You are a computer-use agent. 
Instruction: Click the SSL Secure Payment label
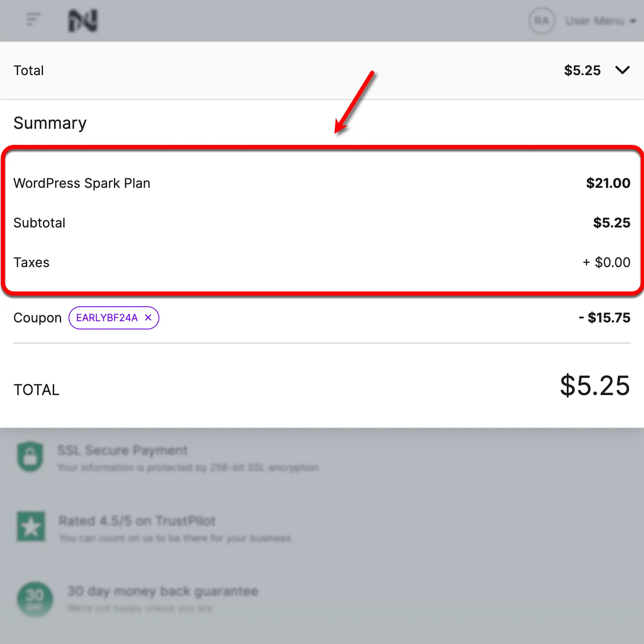coord(122,450)
